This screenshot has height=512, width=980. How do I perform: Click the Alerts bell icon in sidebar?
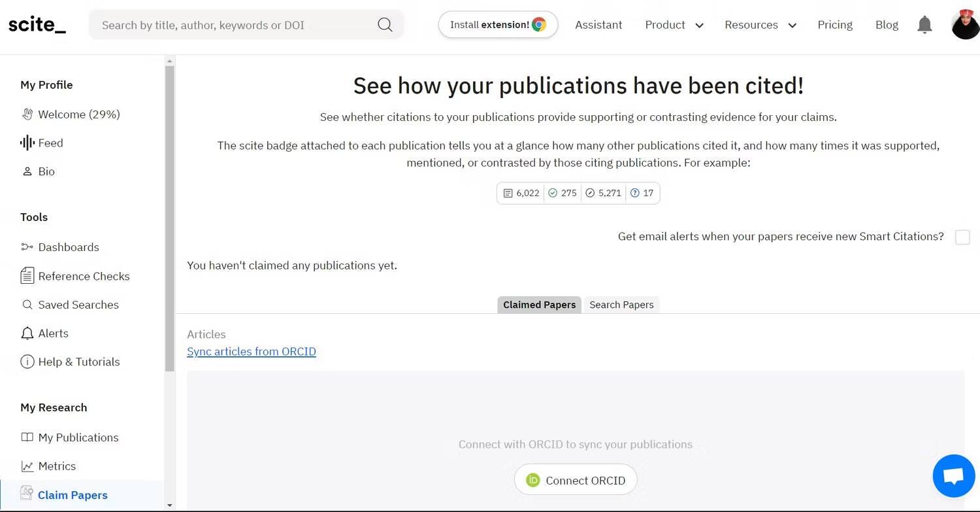[x=27, y=333]
